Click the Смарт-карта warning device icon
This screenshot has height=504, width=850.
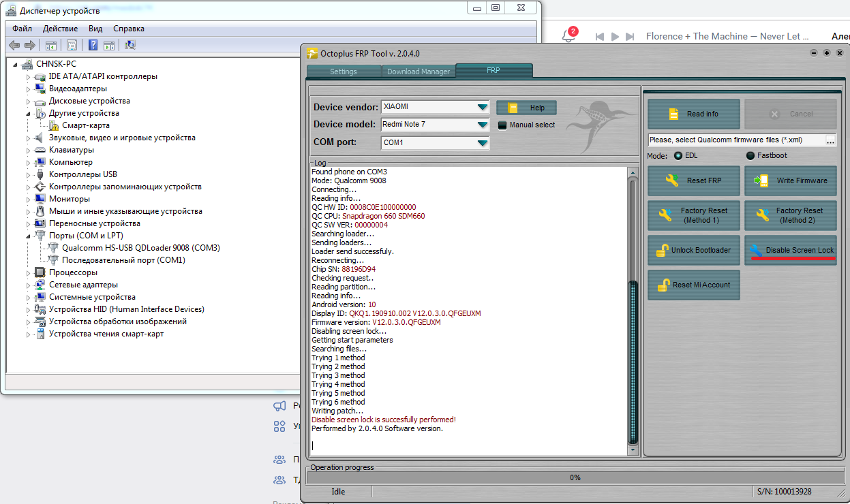54,125
